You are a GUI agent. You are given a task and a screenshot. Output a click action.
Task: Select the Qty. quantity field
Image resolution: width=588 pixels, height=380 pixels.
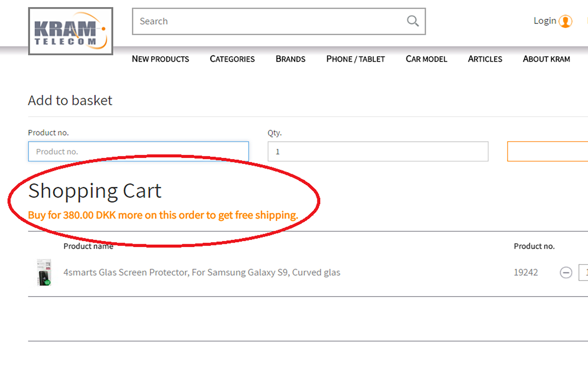pyautogui.click(x=377, y=151)
